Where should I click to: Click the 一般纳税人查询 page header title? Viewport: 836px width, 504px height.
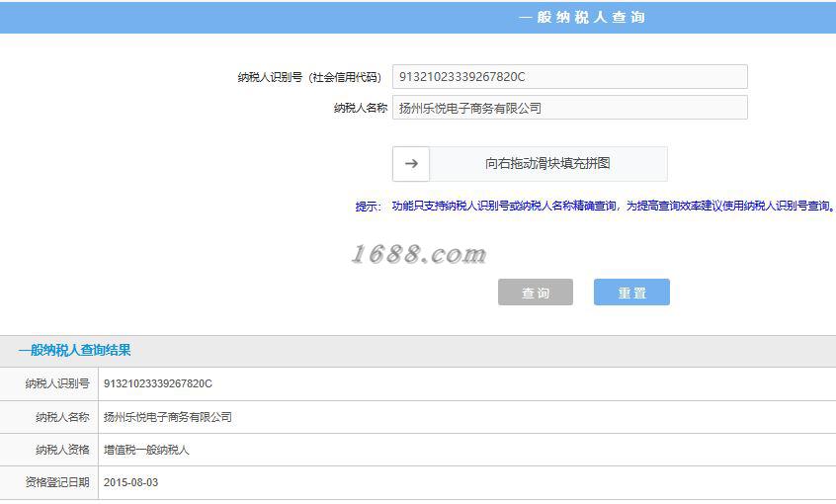(x=582, y=17)
